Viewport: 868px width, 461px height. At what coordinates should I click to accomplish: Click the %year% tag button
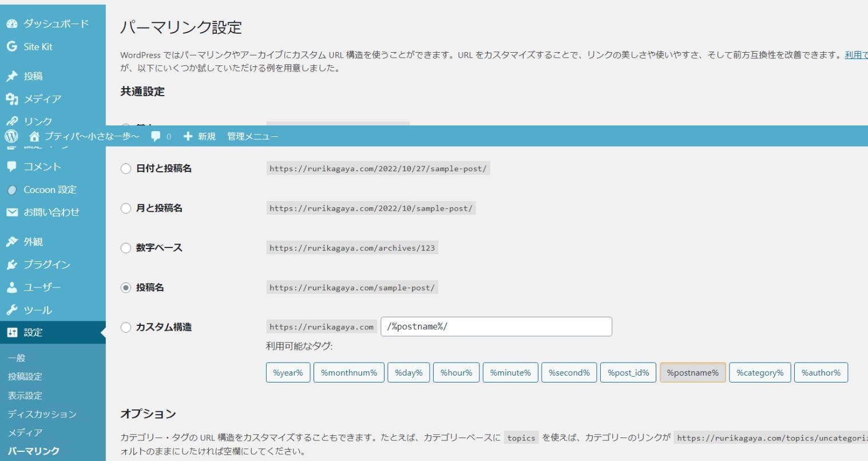point(288,372)
